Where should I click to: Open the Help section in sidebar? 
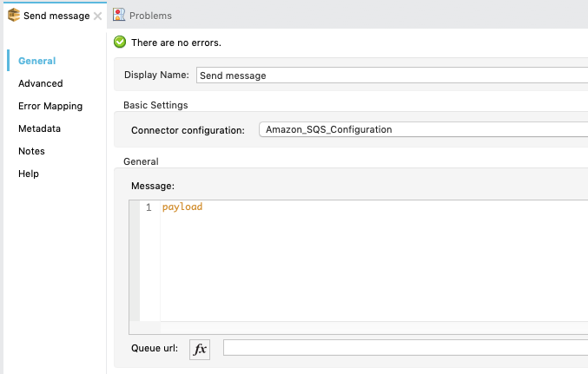pos(29,174)
